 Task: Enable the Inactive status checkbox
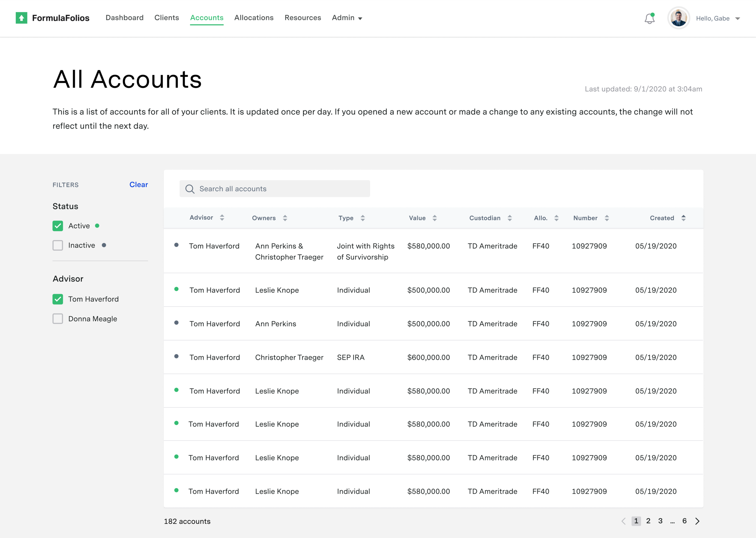pos(57,245)
